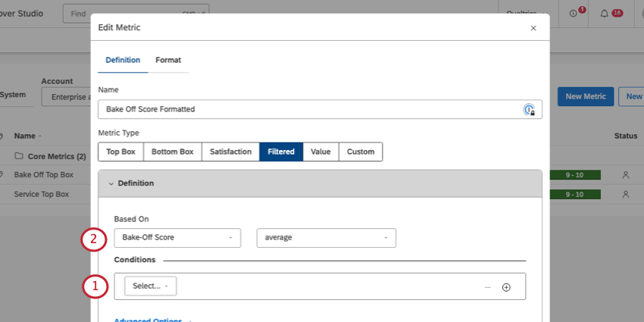The width and height of the screenshot is (644, 322).
Task: Click the password manager icon in Name field
Action: [x=529, y=110]
